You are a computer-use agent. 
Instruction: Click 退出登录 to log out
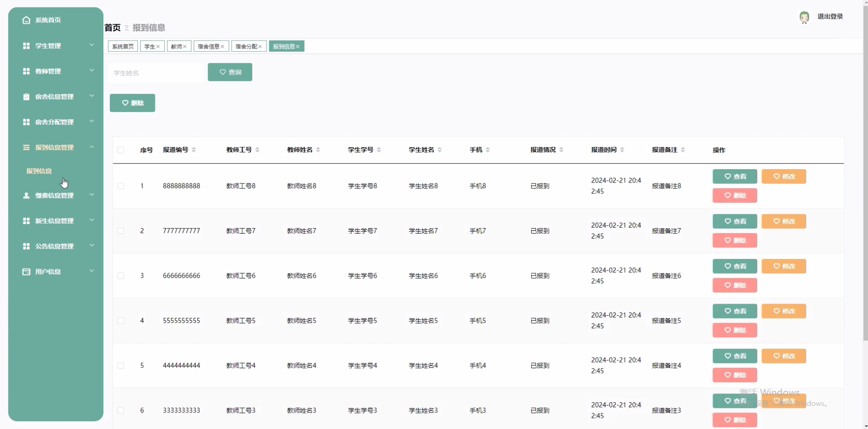coord(830,17)
